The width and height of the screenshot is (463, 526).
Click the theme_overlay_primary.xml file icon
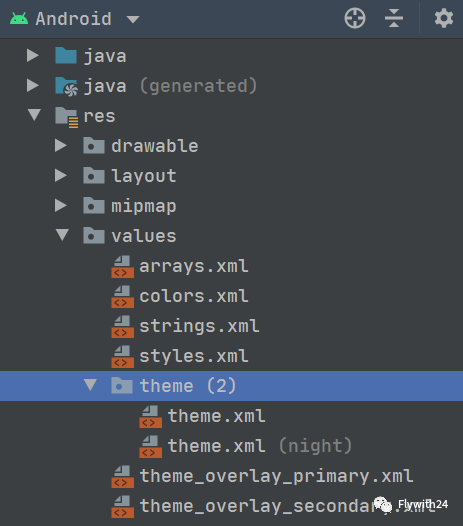click(122, 476)
